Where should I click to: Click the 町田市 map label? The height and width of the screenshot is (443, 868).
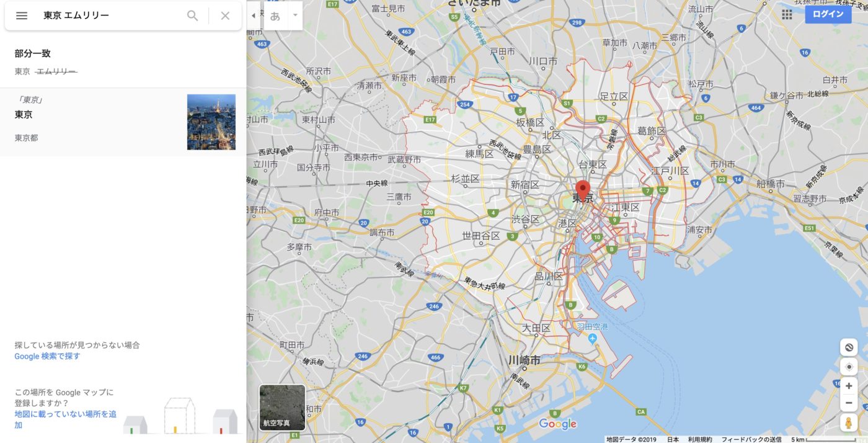[292, 344]
